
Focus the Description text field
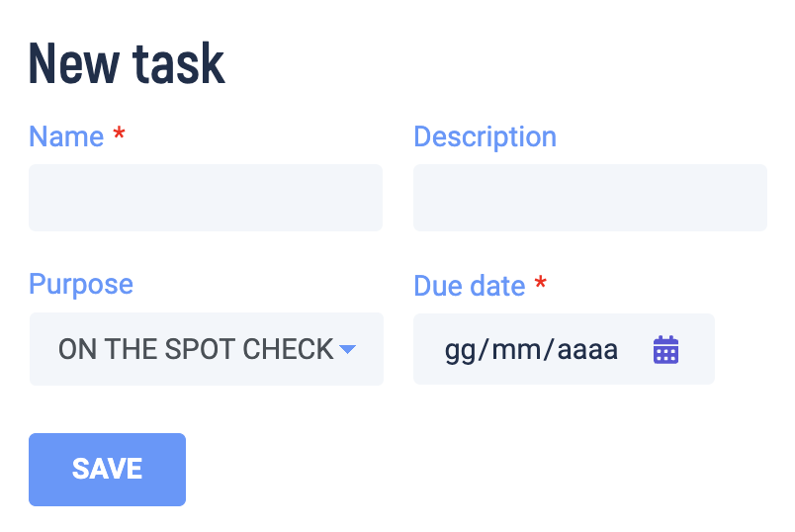tap(589, 198)
